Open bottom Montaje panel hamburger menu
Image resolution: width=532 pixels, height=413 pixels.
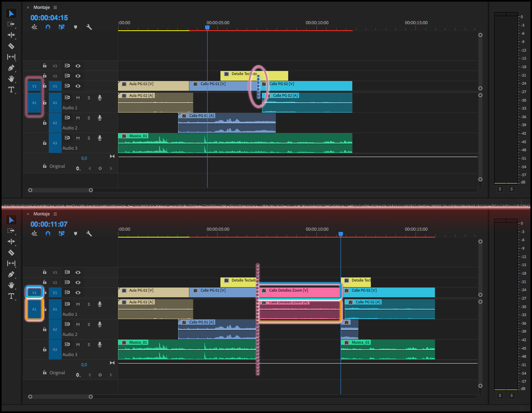(55, 214)
